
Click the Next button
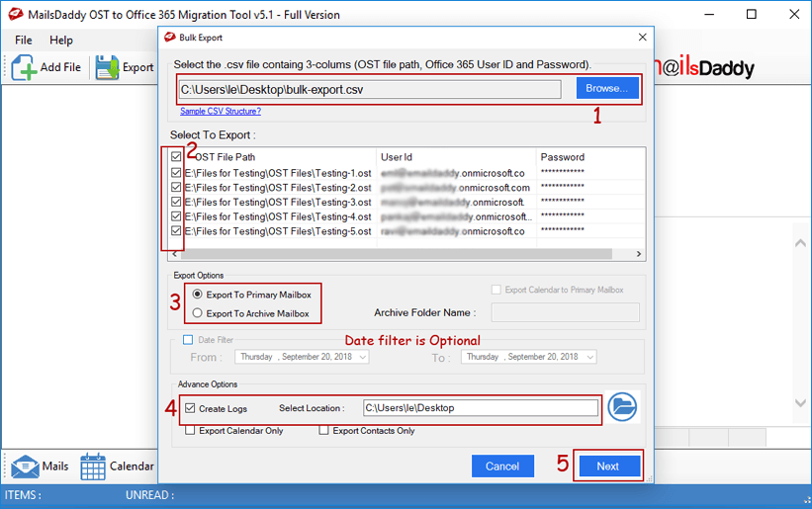[608, 467]
